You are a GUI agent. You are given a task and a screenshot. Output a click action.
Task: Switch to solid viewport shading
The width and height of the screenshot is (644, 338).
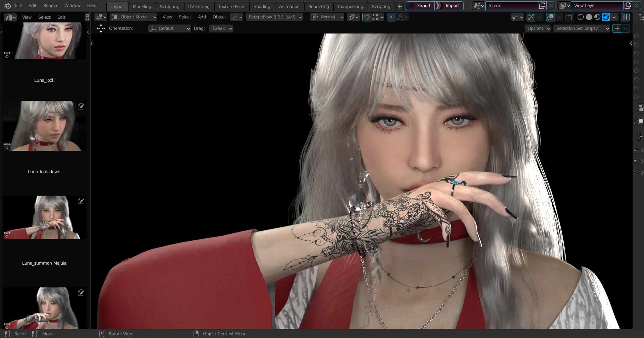[x=589, y=17]
